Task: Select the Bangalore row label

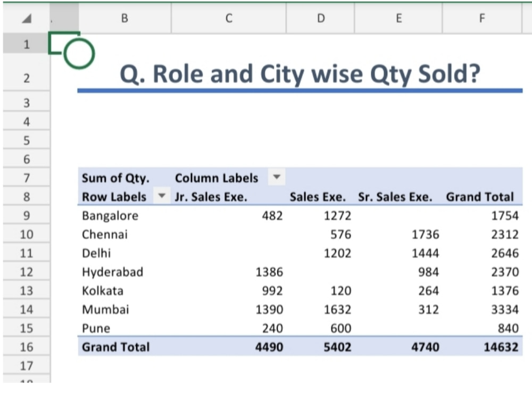Action: coord(110,216)
